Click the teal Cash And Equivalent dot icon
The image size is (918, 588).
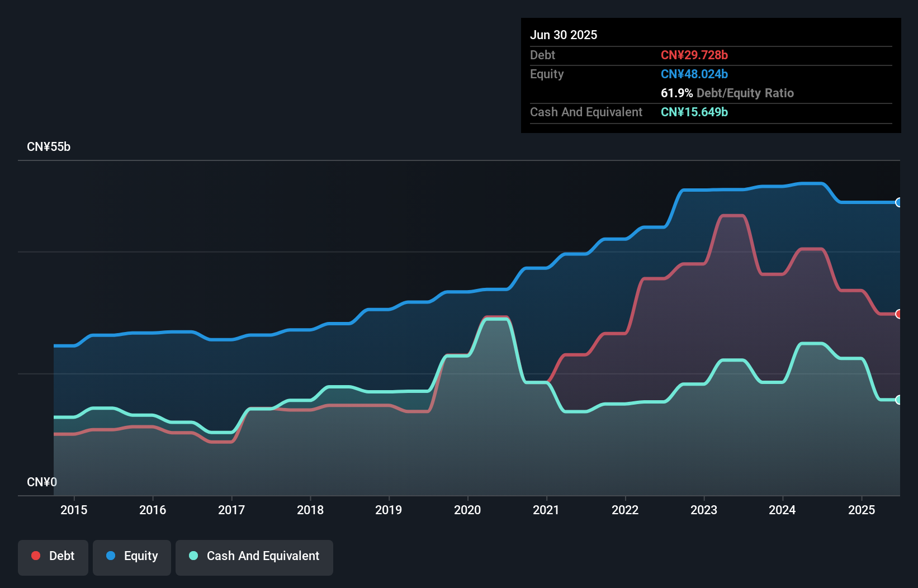192,556
